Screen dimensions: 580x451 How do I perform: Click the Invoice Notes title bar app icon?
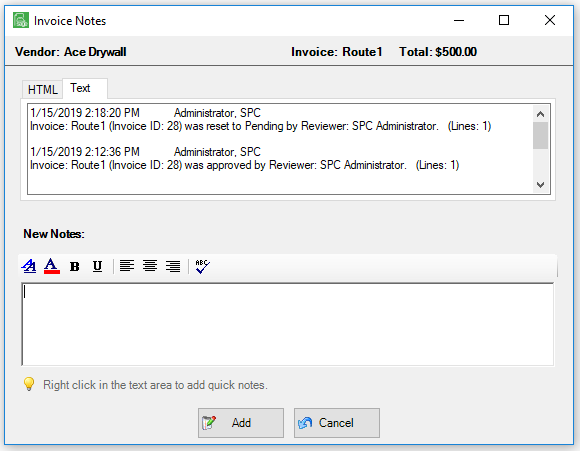tap(21, 20)
